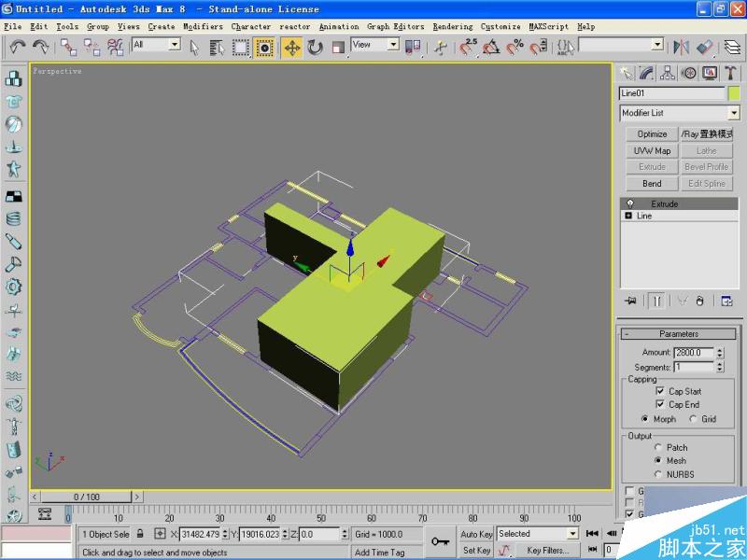Uncheck the Cap Start checkbox

click(x=660, y=391)
